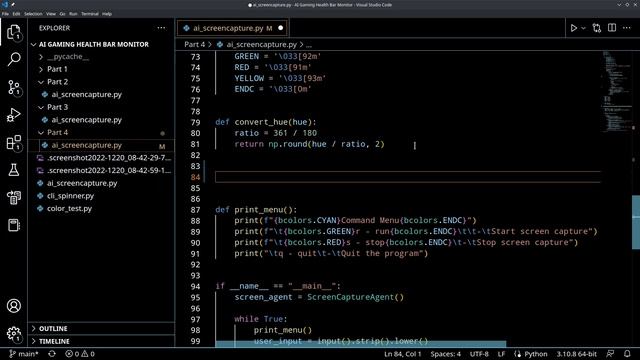Open the Testing flask view
Image resolution: width=640 pixels, height=360 pixels.
coord(13,170)
